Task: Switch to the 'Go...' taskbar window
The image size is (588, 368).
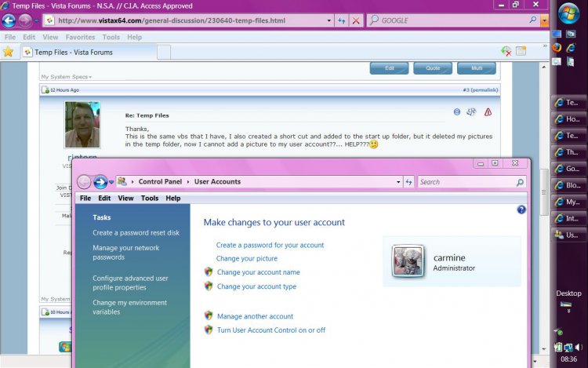Action: point(568,169)
